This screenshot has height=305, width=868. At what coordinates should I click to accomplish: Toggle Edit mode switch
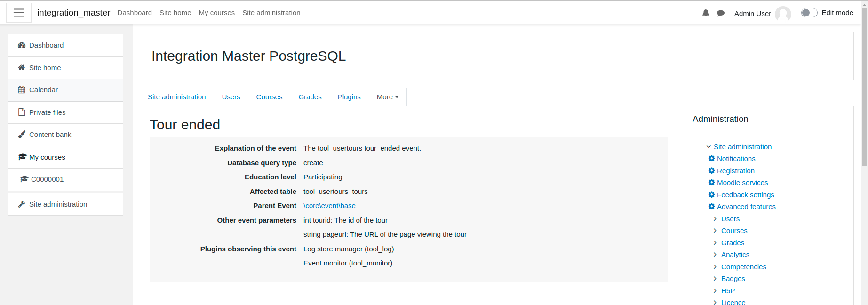coord(809,13)
